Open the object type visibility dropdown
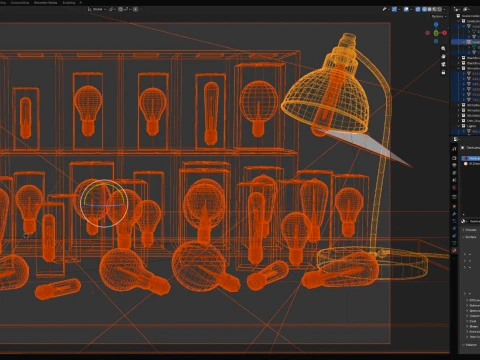This screenshot has height=360, width=480. pyautogui.click(x=386, y=9)
